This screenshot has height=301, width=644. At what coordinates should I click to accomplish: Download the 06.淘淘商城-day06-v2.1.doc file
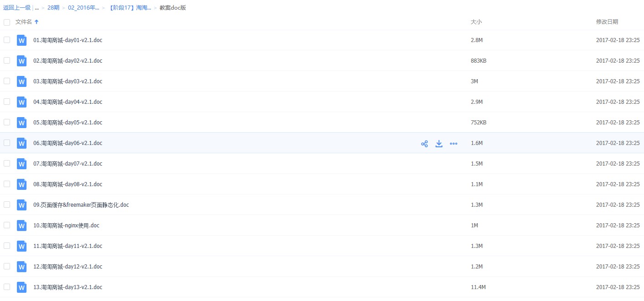[439, 144]
